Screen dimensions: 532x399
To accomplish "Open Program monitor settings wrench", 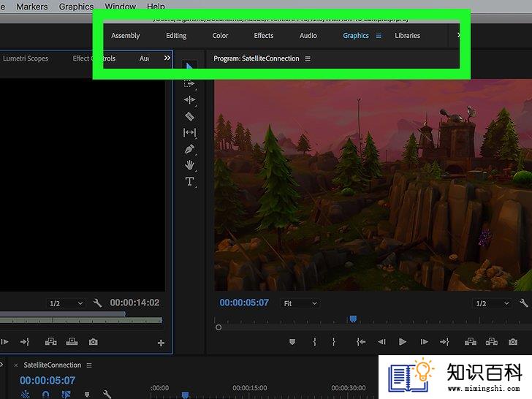I will tap(523, 303).
